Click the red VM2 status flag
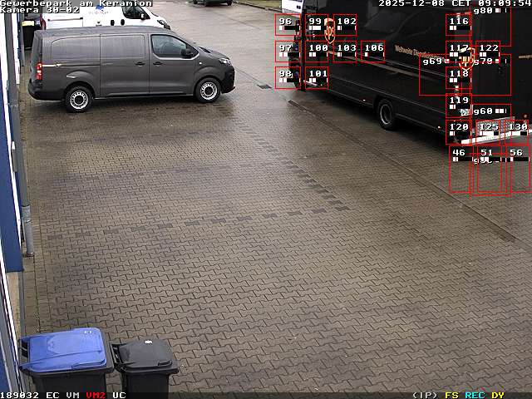 click(96, 395)
